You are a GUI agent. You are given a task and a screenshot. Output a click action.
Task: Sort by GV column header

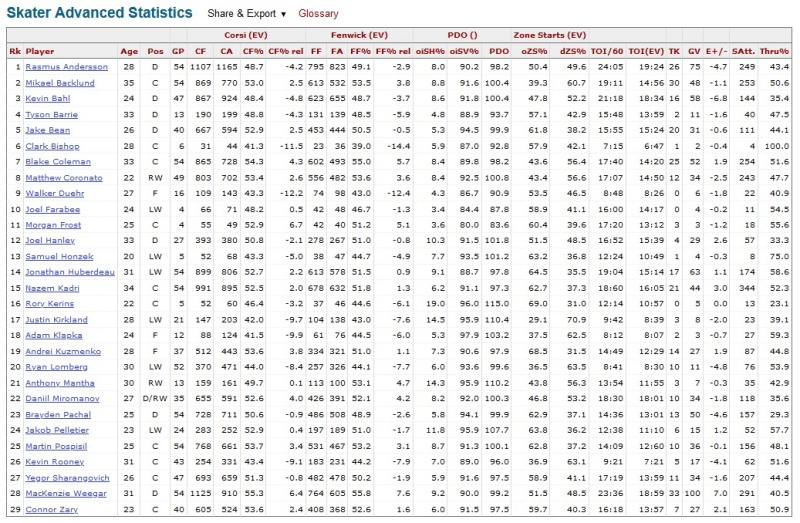tap(694, 51)
